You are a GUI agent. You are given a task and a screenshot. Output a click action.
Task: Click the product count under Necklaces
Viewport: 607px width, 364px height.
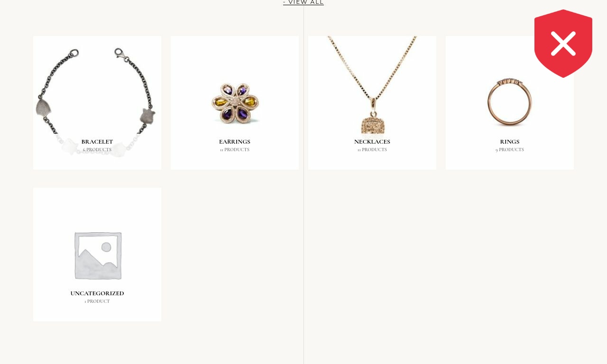372,150
